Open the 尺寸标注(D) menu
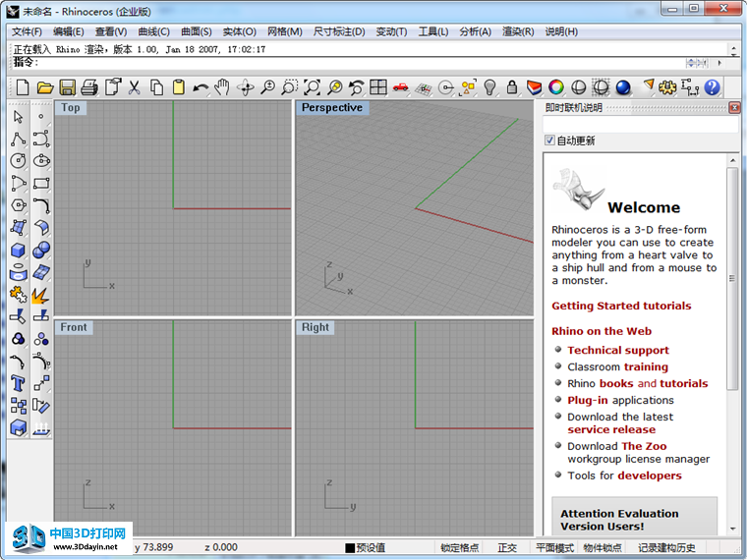 pyautogui.click(x=339, y=31)
